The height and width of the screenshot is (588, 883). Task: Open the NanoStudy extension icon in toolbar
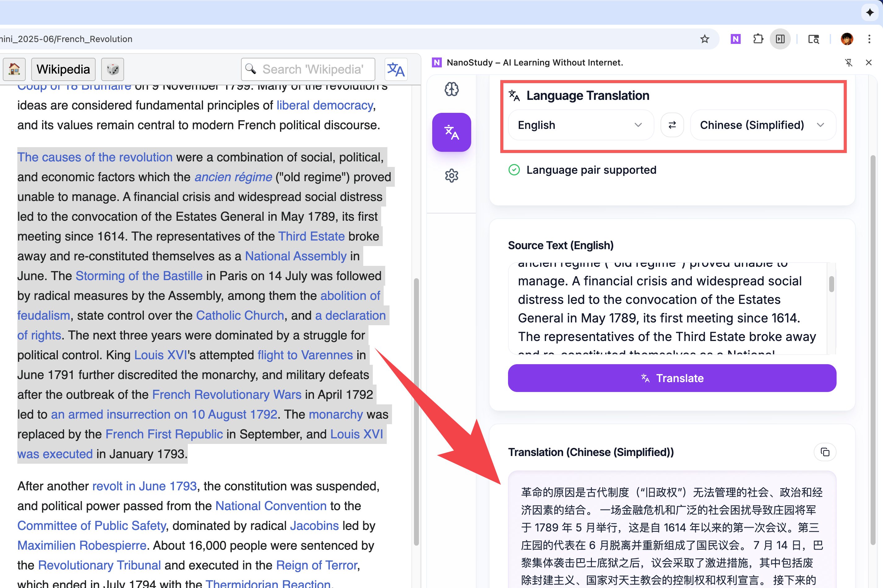pos(735,39)
